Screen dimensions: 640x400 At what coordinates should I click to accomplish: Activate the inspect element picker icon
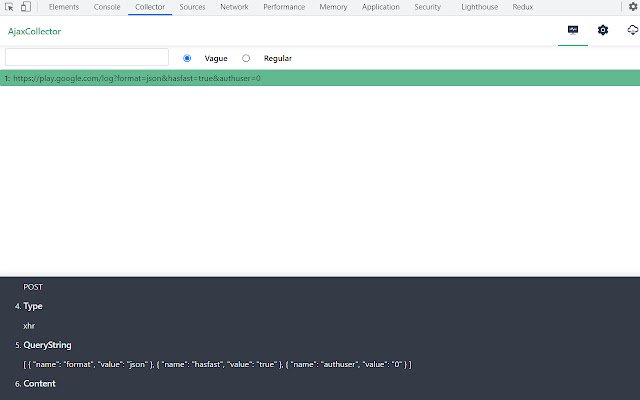click(9, 7)
